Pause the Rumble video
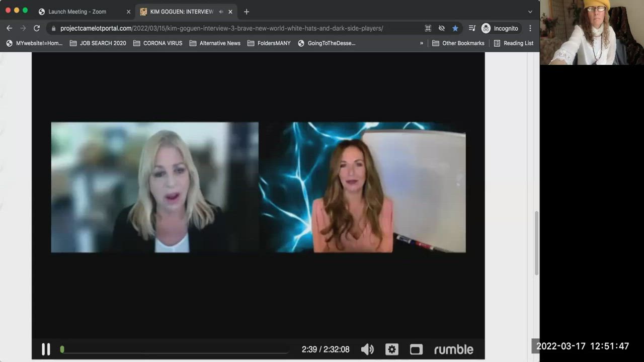 click(46, 349)
